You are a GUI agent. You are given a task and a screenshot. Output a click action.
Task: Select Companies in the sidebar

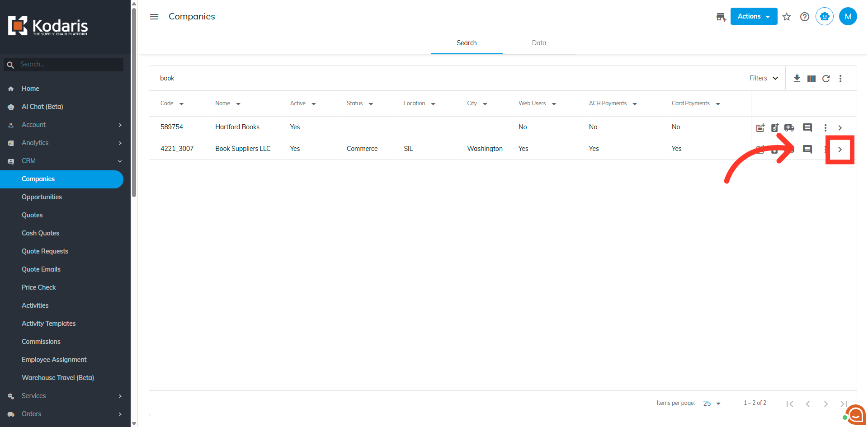point(61,179)
